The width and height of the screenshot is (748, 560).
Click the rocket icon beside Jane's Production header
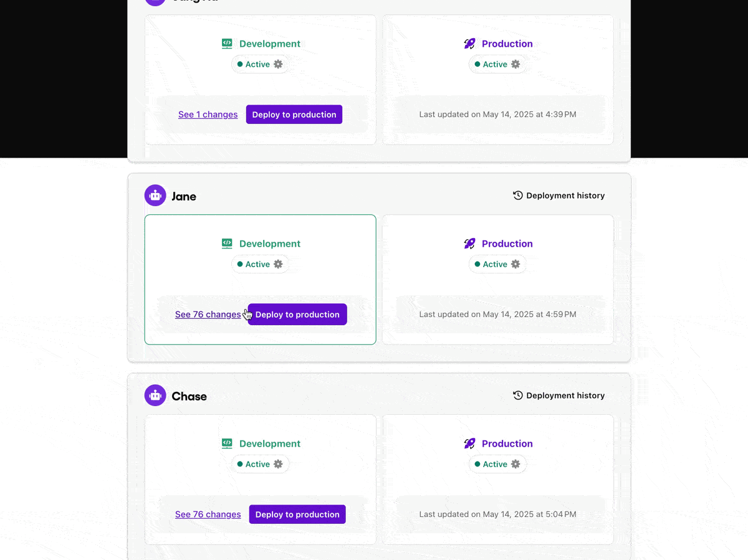(x=469, y=244)
